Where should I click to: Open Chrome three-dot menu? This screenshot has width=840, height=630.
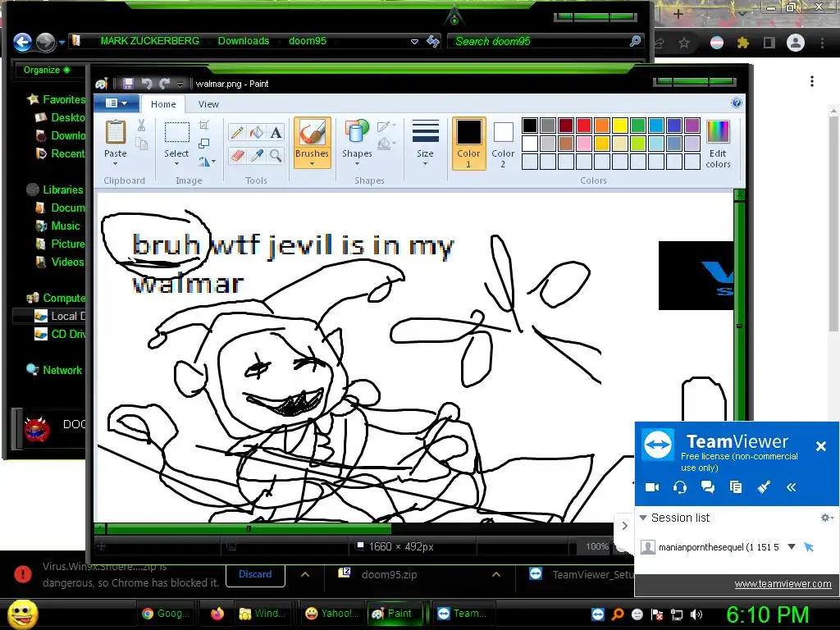coord(822,43)
